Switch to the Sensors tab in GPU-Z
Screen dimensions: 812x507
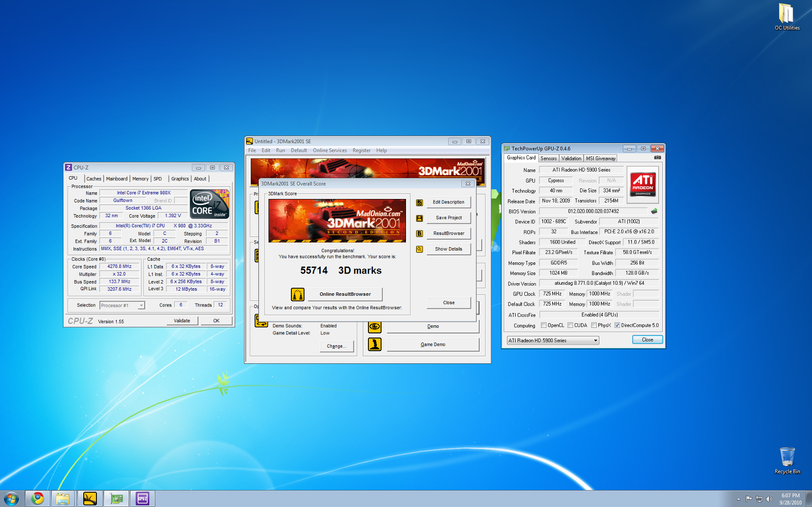[549, 158]
